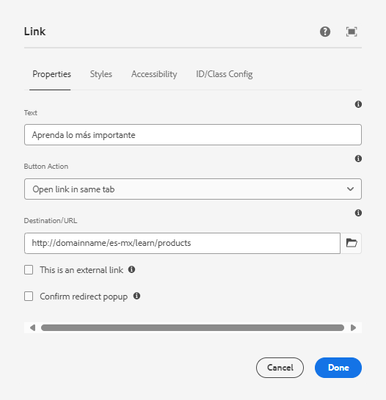
Task: Show info for Destination/URL field
Action: 358,213
